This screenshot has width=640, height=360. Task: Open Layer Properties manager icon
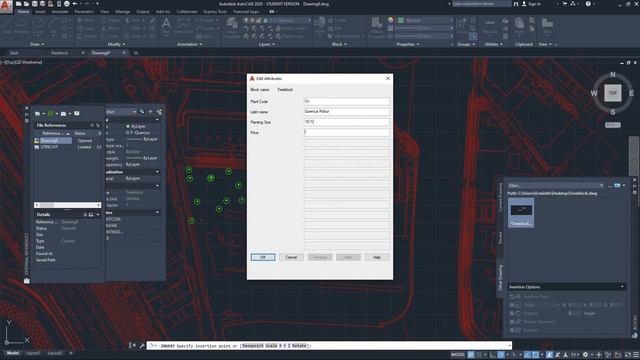pos(232,26)
